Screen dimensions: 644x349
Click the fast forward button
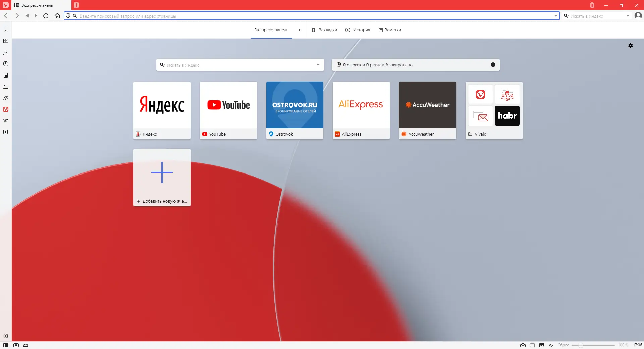tap(36, 16)
